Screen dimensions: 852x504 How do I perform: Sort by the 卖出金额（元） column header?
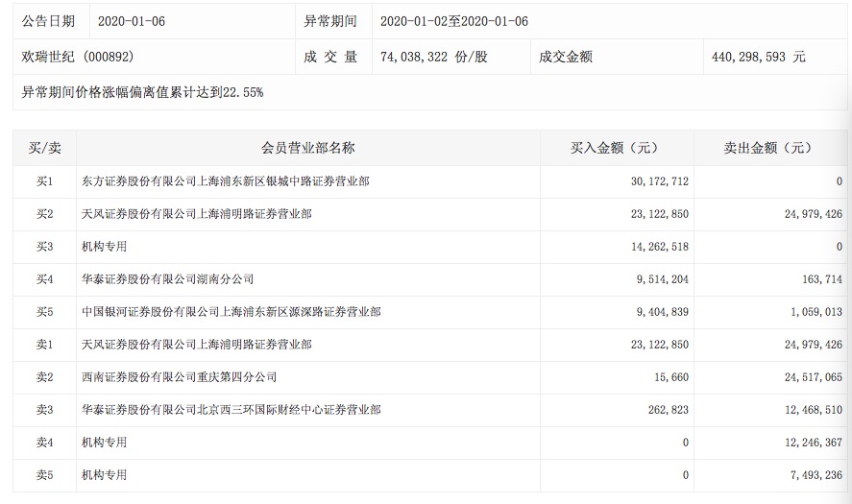point(767,148)
